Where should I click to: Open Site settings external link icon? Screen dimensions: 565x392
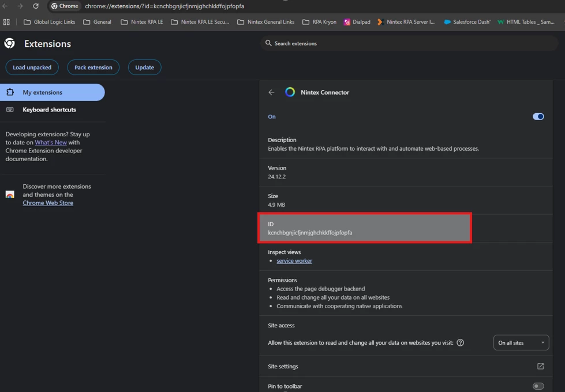541,366
